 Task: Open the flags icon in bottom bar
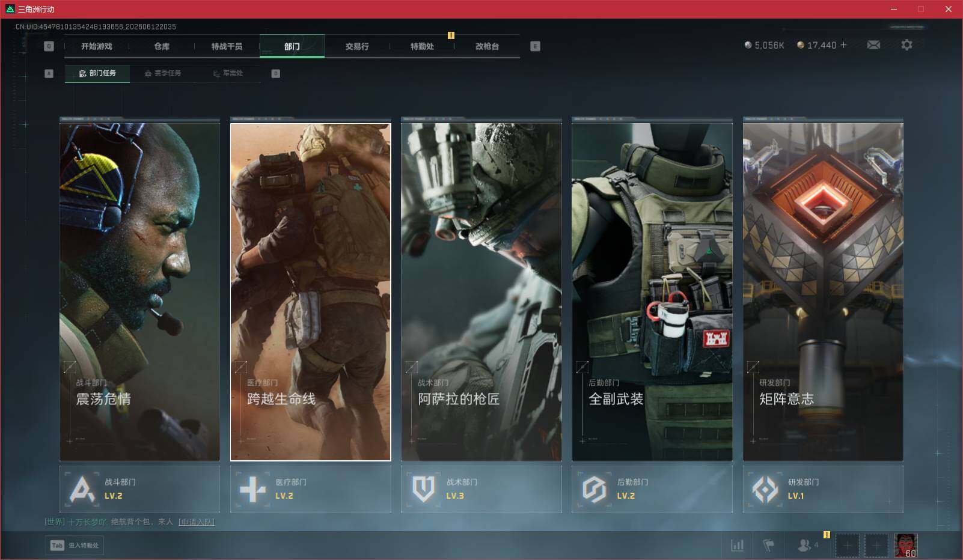point(769,546)
